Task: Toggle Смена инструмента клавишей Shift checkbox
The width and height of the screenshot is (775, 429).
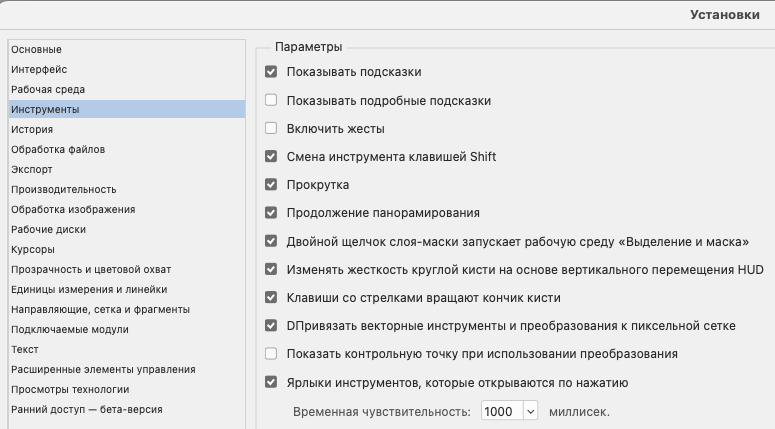Action: pos(271,157)
